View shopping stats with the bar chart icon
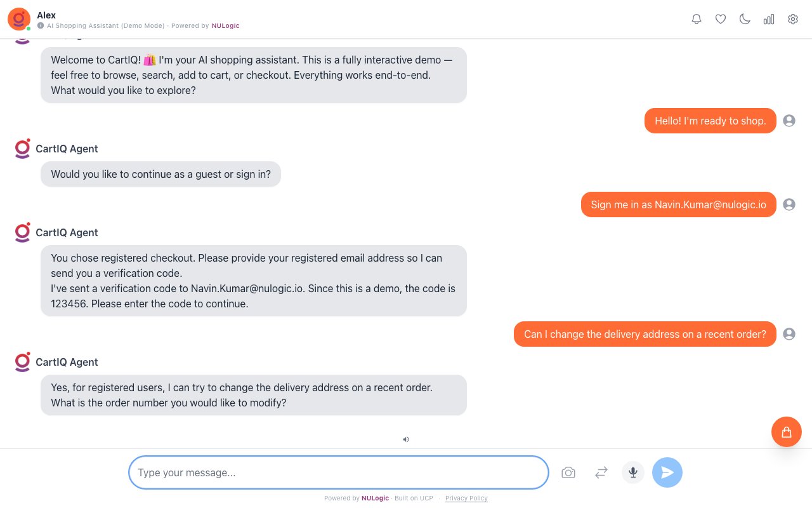This screenshot has height=508, width=812. pos(769,19)
